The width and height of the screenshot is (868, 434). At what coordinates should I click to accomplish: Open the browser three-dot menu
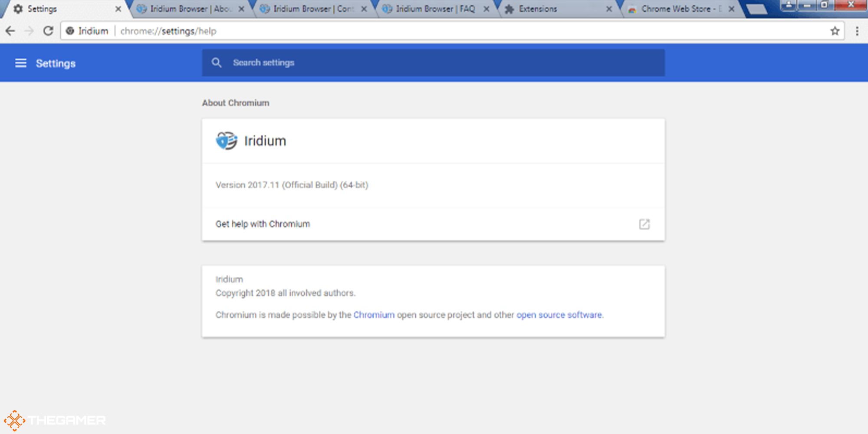coord(857,31)
